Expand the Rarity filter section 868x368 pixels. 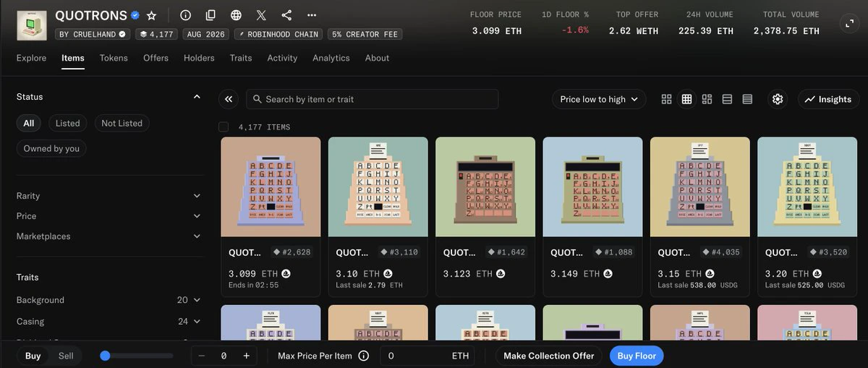(x=109, y=196)
